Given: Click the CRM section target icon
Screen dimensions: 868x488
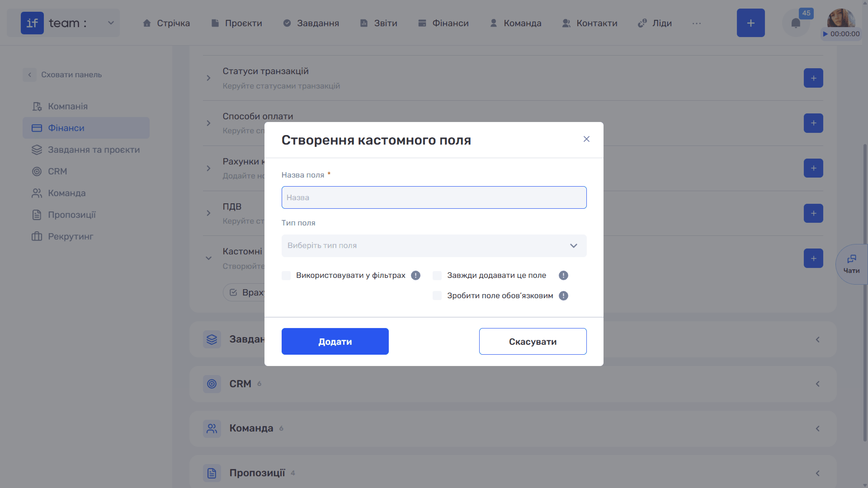Looking at the screenshot, I should [x=212, y=384].
